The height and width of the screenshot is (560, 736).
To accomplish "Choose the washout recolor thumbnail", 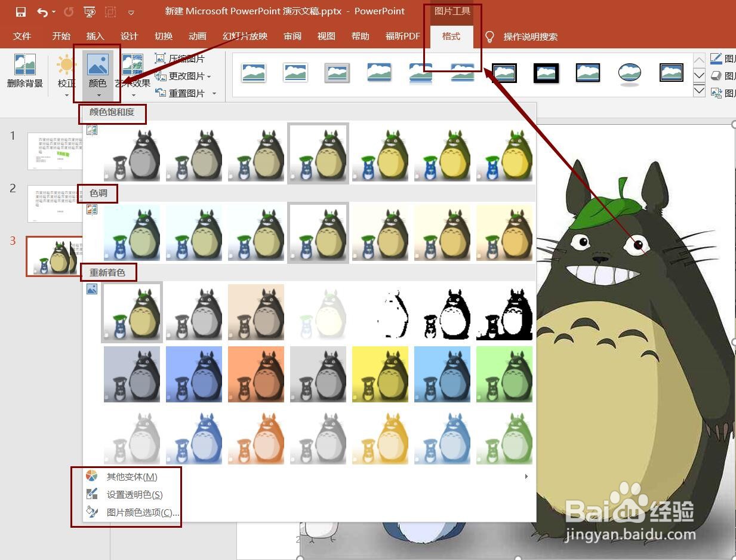I will [318, 312].
